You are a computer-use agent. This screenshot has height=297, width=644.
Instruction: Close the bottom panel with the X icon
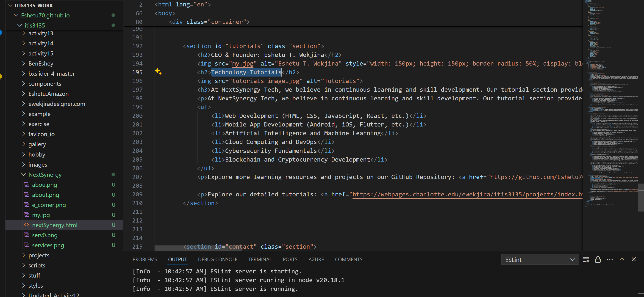point(633,259)
